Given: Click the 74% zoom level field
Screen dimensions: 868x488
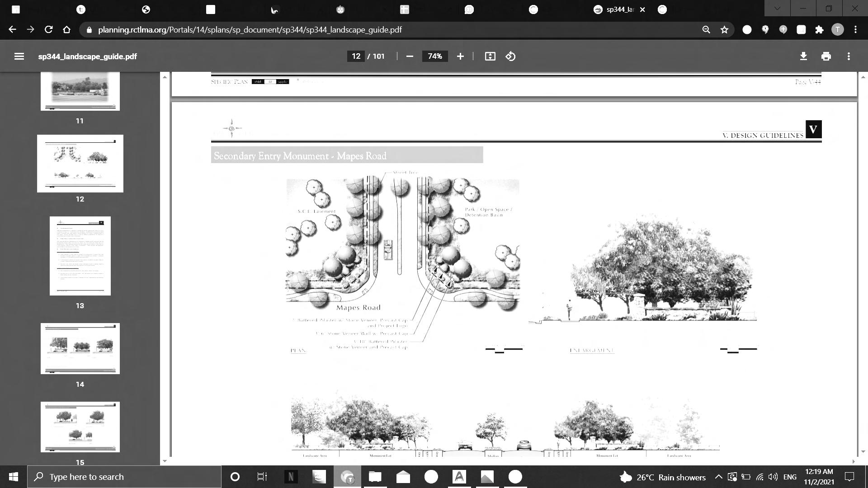Looking at the screenshot, I should click(x=434, y=56).
